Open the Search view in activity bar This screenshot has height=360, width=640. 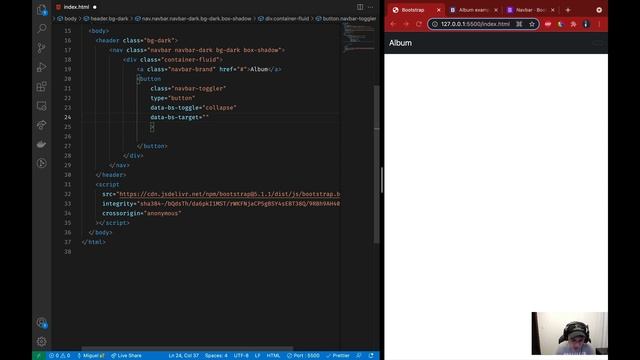(42, 29)
